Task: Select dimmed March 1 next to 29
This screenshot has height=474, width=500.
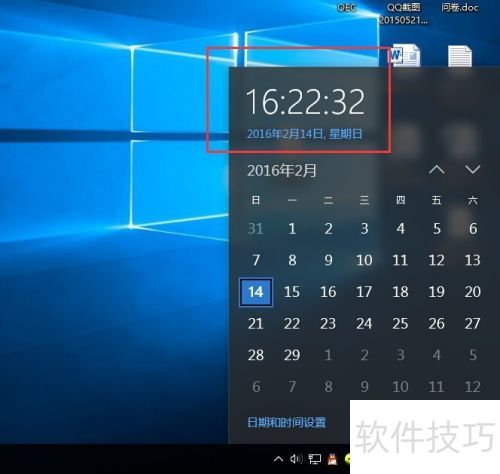Action: [x=328, y=355]
